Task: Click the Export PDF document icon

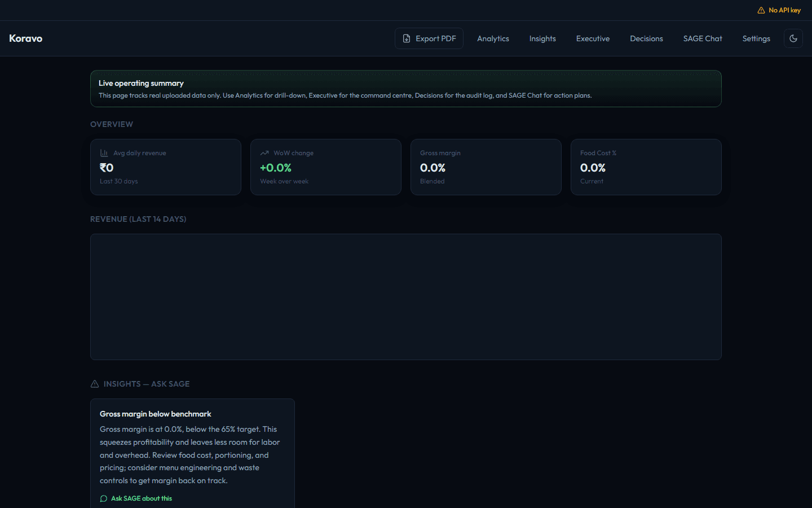Action: [407, 38]
